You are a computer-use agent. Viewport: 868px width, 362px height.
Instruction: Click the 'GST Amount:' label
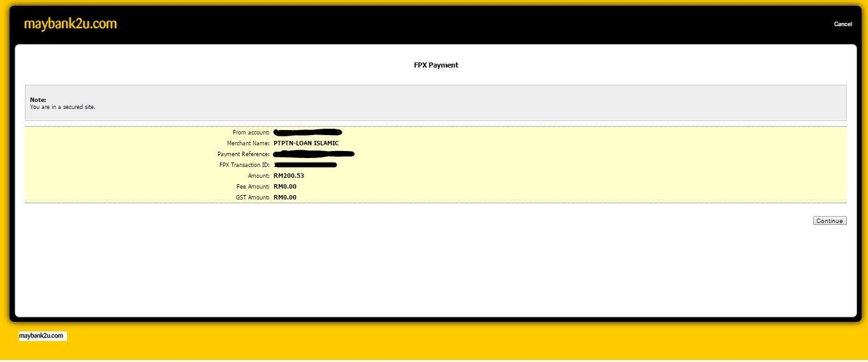253,198
